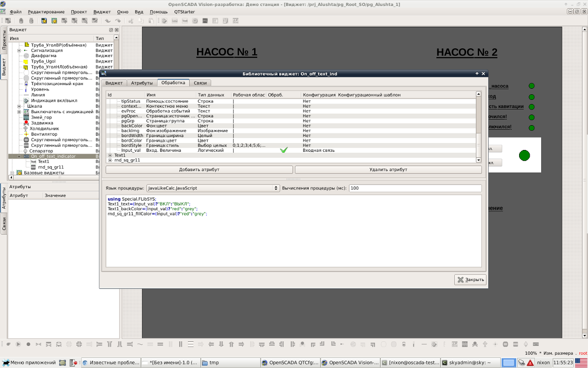Click the Холодильник widget icon
588x368 pixels.
coord(26,129)
